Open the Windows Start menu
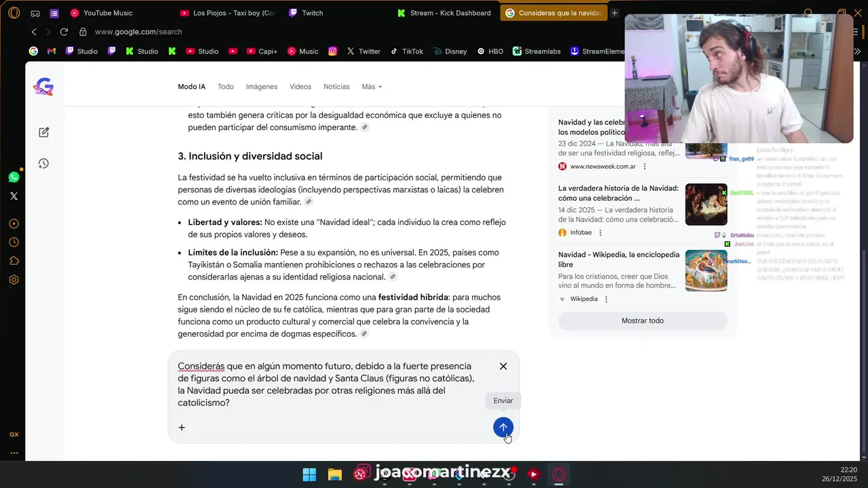 coord(309,474)
